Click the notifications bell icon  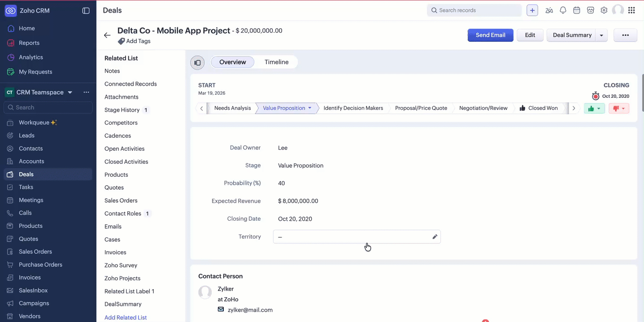tap(563, 10)
